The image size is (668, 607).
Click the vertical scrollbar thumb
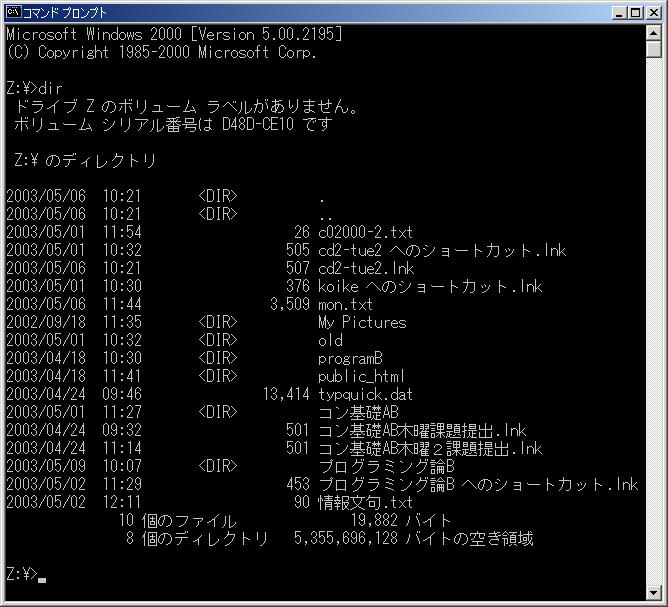[x=654, y=49]
